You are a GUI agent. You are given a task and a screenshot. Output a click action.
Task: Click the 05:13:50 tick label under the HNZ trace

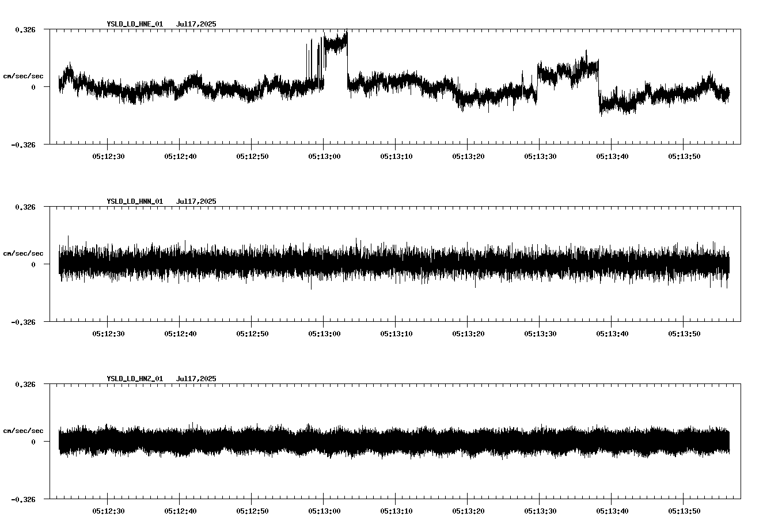pos(685,510)
